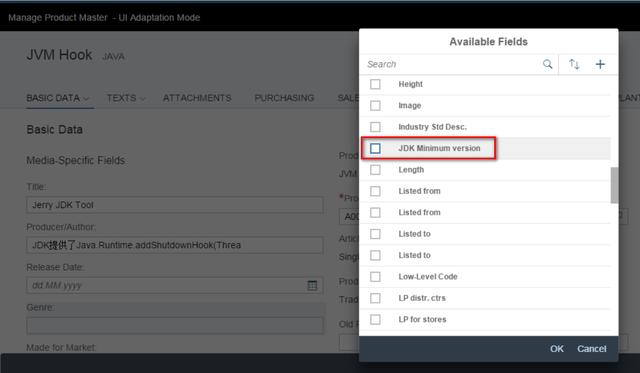
Task: Click the Low-Level Code label
Action: click(428, 277)
